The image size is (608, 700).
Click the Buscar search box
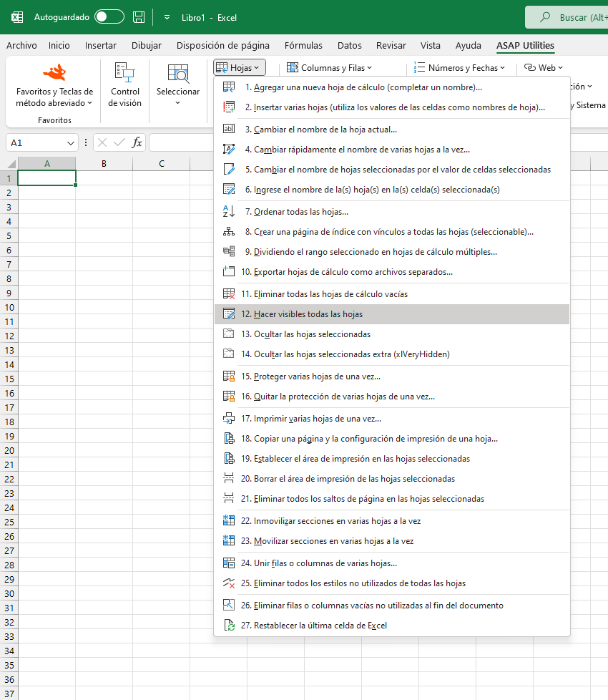(x=567, y=17)
